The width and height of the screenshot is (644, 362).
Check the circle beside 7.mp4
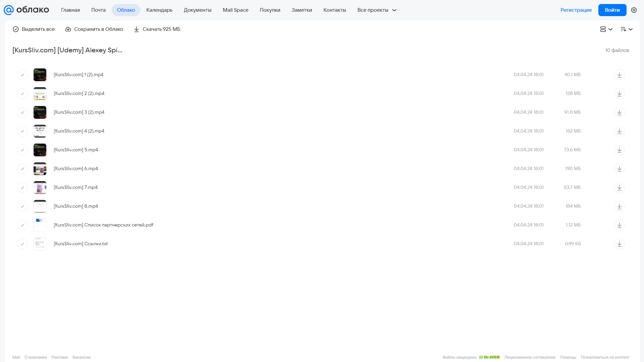coord(22,188)
